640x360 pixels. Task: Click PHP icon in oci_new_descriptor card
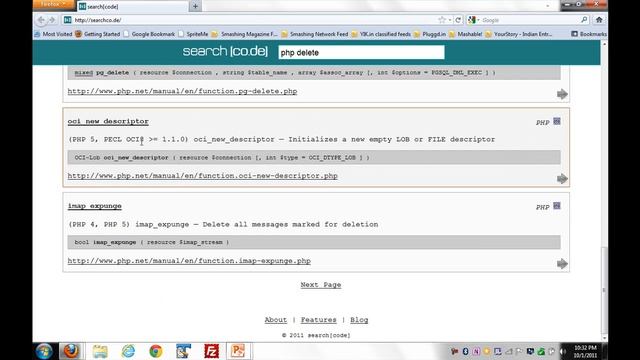[x=557, y=121]
